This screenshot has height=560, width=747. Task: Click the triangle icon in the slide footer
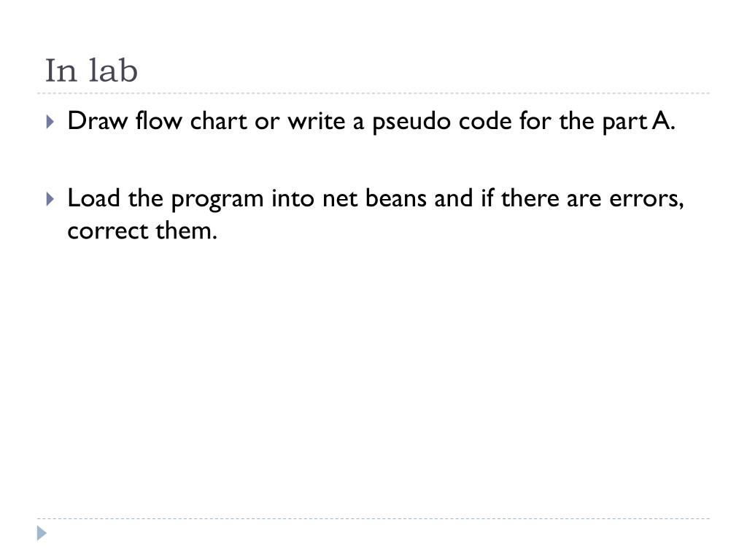(x=42, y=533)
